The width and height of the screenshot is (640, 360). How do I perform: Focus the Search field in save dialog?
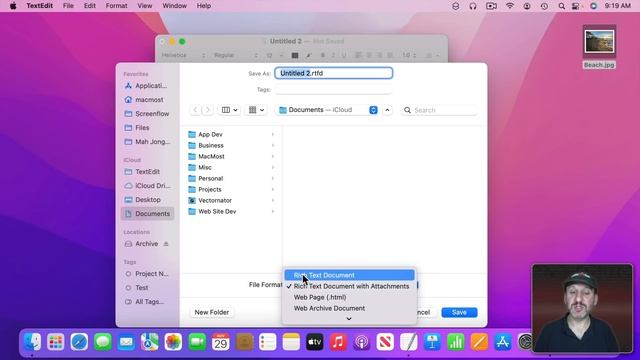[439, 110]
